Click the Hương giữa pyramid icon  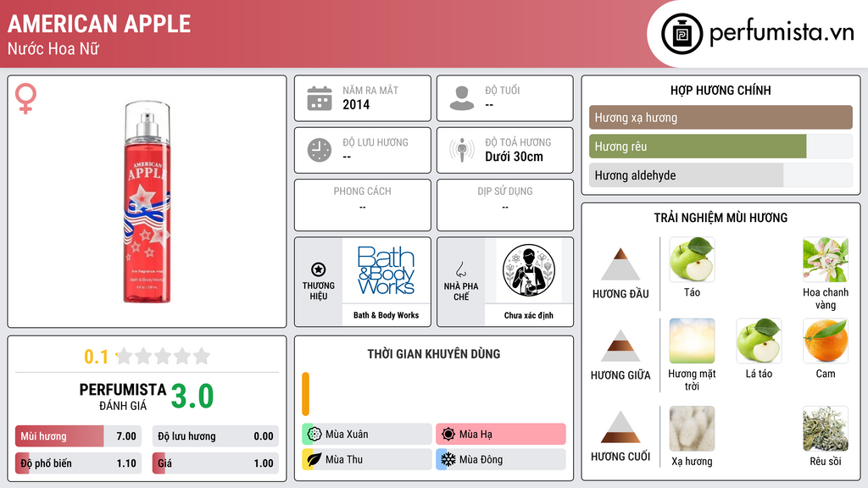pyautogui.click(x=620, y=346)
